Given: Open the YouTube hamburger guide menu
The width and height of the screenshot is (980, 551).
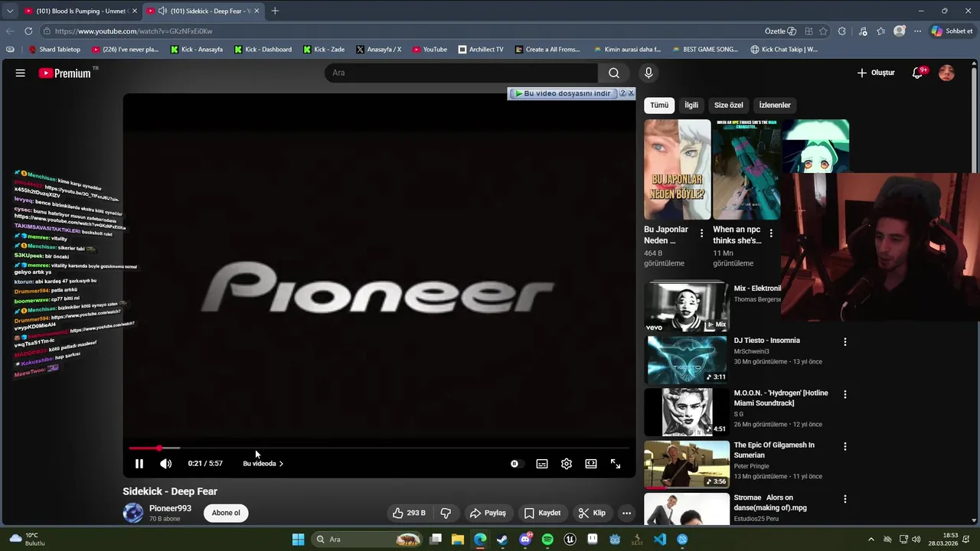Looking at the screenshot, I should (21, 73).
